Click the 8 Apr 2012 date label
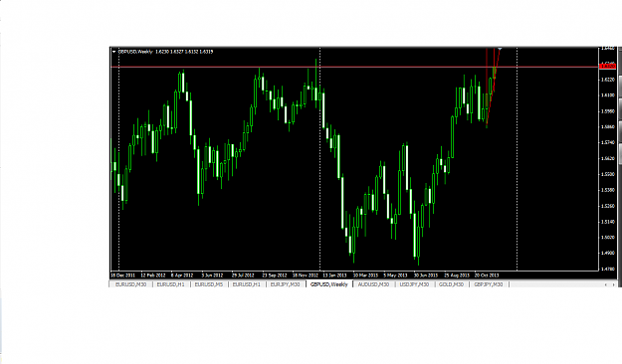 point(182,275)
